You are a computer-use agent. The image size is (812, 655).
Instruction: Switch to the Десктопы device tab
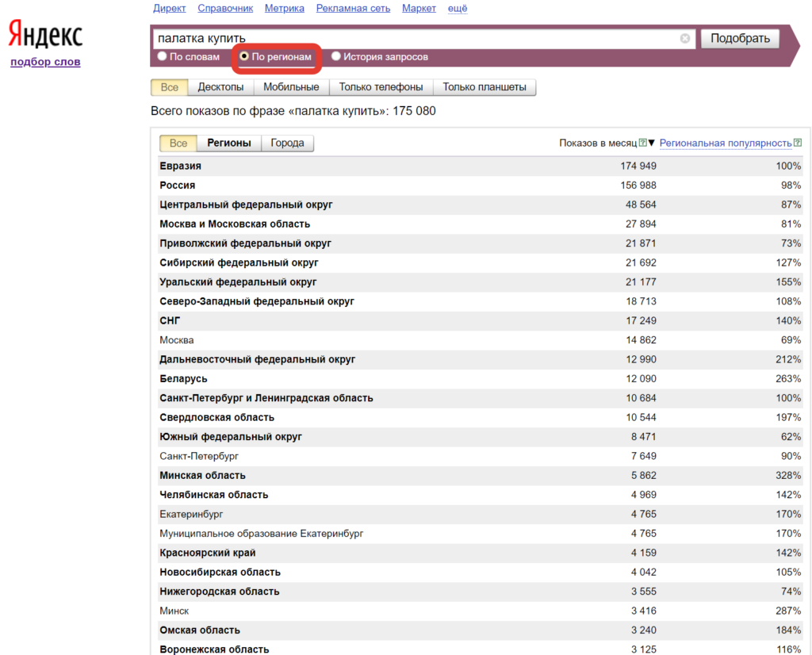[220, 87]
